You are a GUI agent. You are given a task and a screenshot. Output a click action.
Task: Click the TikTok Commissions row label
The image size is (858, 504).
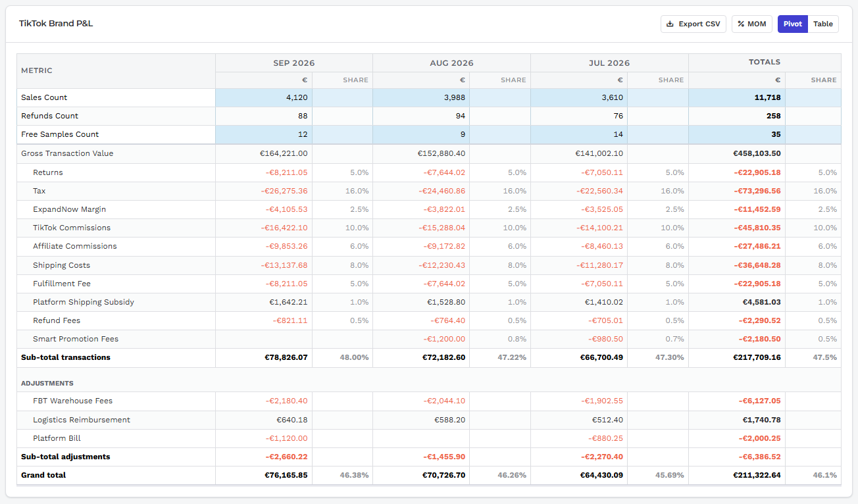[x=72, y=228]
